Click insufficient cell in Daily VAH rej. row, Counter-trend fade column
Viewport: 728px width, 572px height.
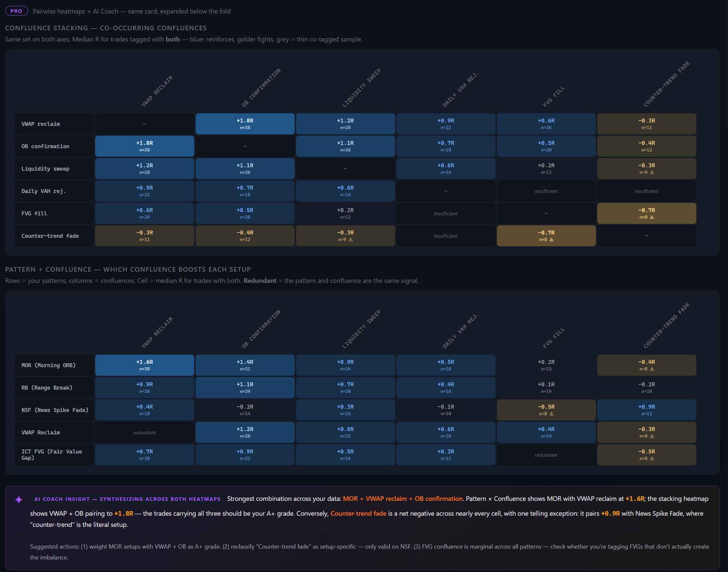click(x=647, y=191)
